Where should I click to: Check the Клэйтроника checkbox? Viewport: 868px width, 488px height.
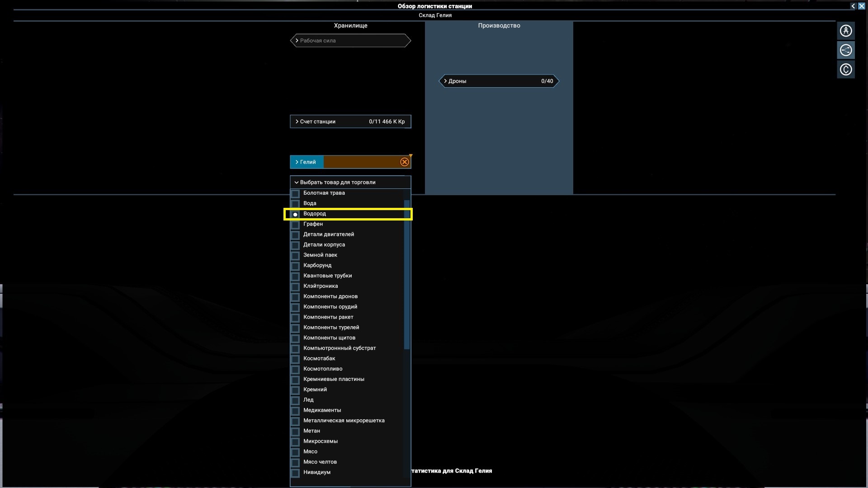pyautogui.click(x=295, y=287)
